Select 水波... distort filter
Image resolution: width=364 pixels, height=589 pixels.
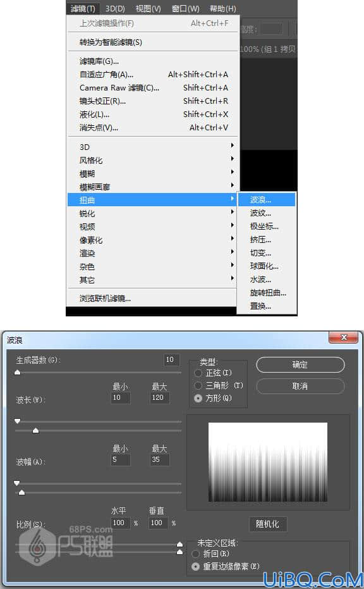click(267, 280)
